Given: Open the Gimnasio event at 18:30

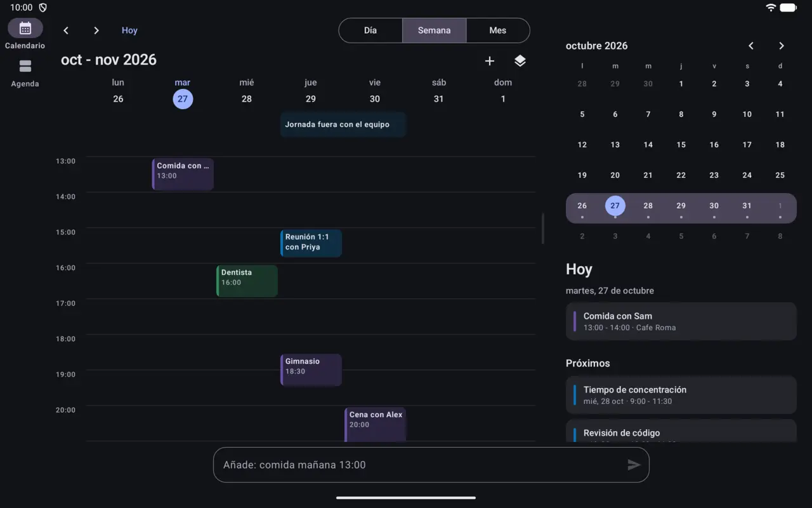Looking at the screenshot, I should (x=311, y=370).
